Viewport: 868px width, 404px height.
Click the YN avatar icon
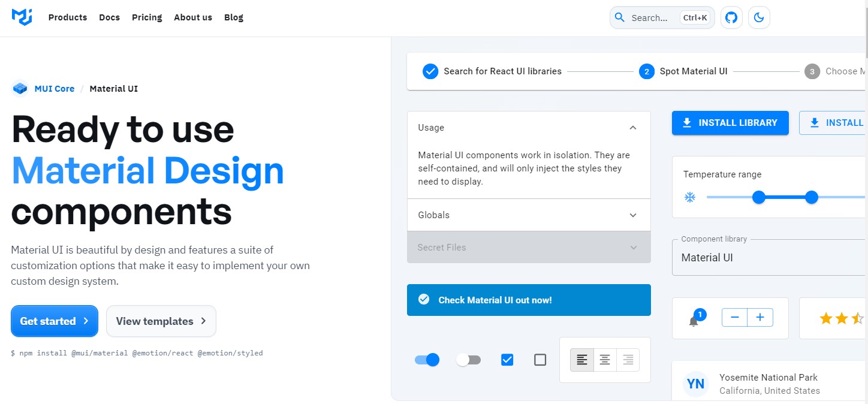point(696,384)
